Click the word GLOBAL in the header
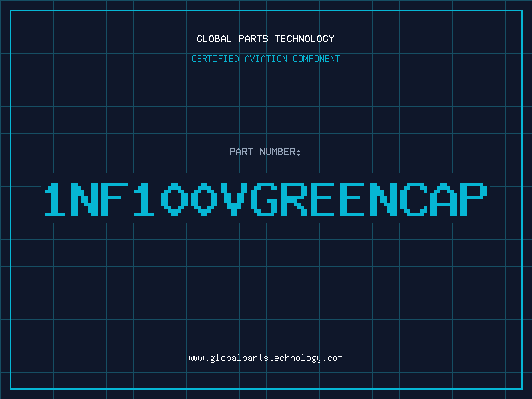This screenshot has width=532, height=399. [213, 39]
